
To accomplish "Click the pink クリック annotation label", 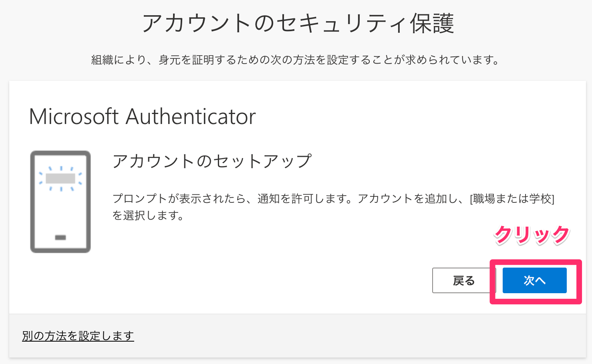I will point(532,235).
